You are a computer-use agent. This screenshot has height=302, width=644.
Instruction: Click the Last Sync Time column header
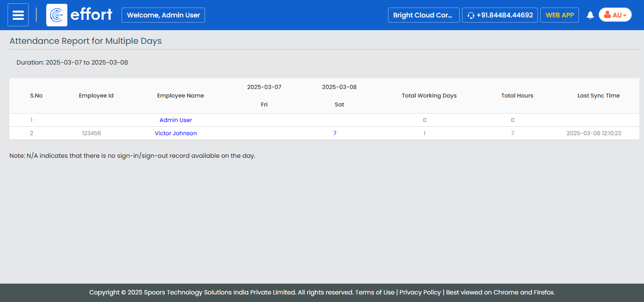[598, 96]
